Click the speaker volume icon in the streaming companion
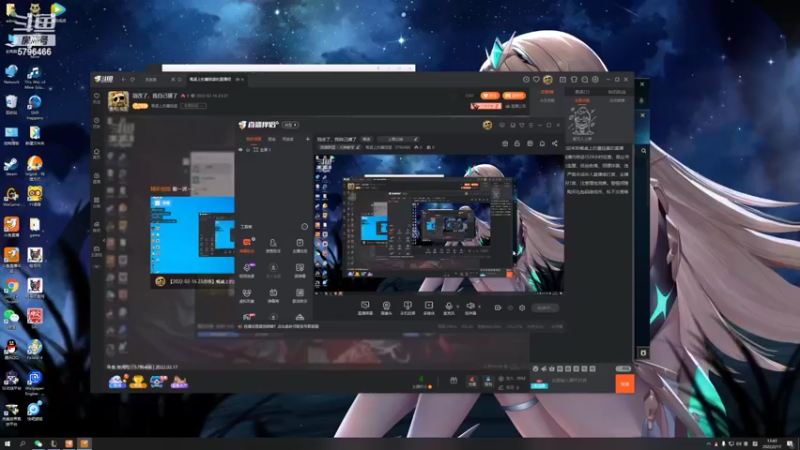Viewport: 800px width, 450px height. tap(470, 306)
